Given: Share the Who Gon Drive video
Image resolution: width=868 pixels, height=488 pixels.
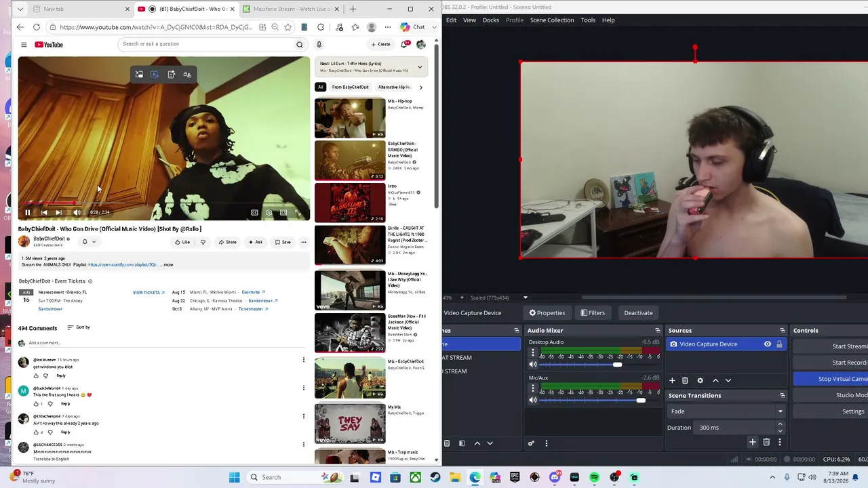Looking at the screenshot, I should [227, 242].
